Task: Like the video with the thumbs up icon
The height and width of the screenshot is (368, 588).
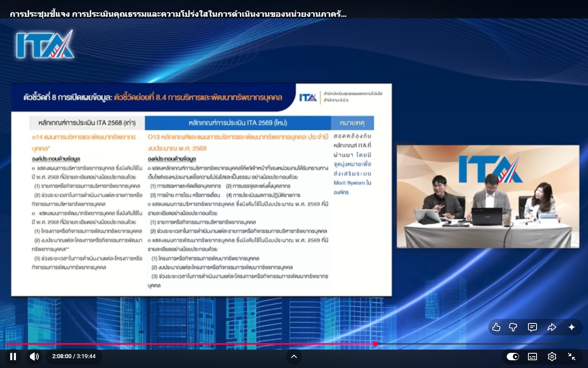Action: pos(496,327)
